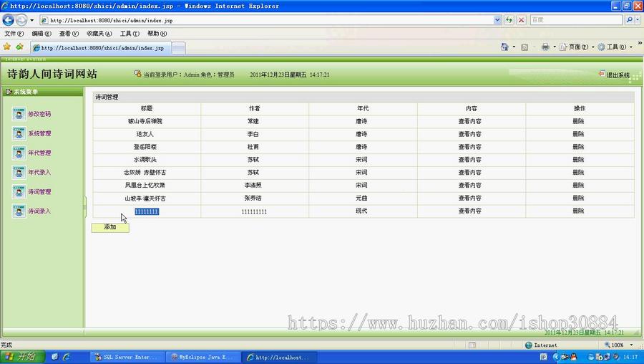Open the 文件(F) menu
Screen dimensions: 644x364
coord(14,34)
